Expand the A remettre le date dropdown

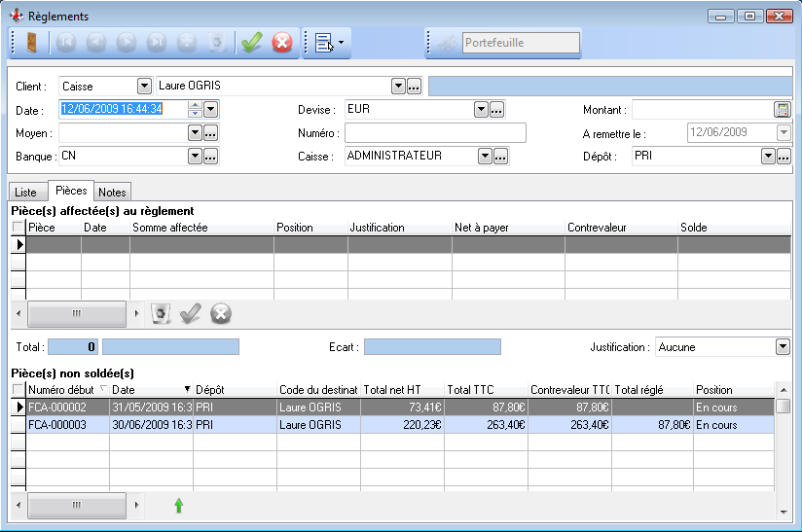coord(784,133)
